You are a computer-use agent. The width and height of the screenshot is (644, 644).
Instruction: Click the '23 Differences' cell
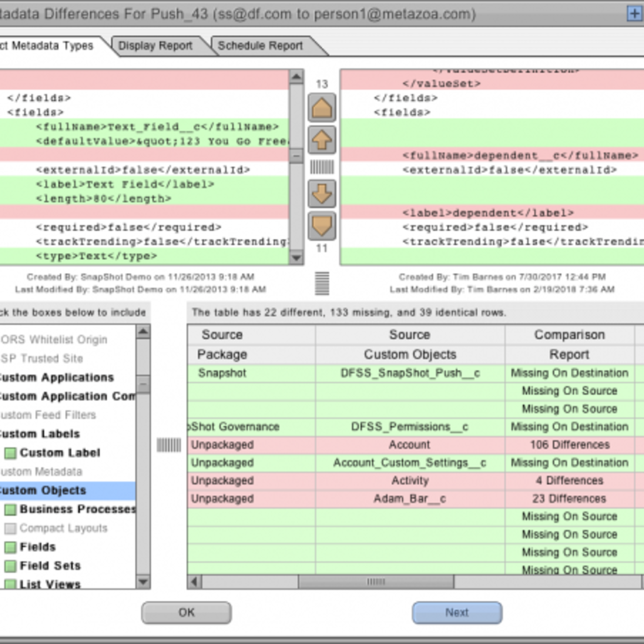tap(569, 499)
